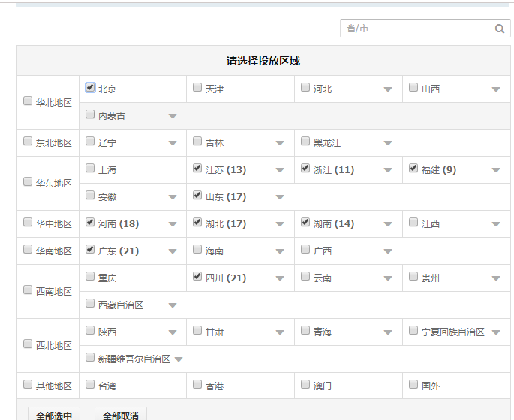The image size is (514, 420).
Task: Expand the 海南 dropdown arrow
Action: tap(280, 251)
